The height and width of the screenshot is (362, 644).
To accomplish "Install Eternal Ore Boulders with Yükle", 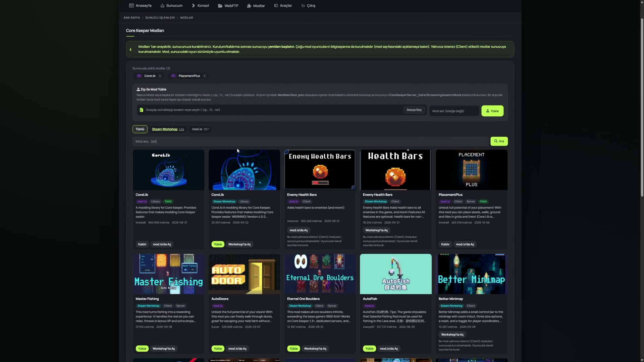I will [293, 349].
